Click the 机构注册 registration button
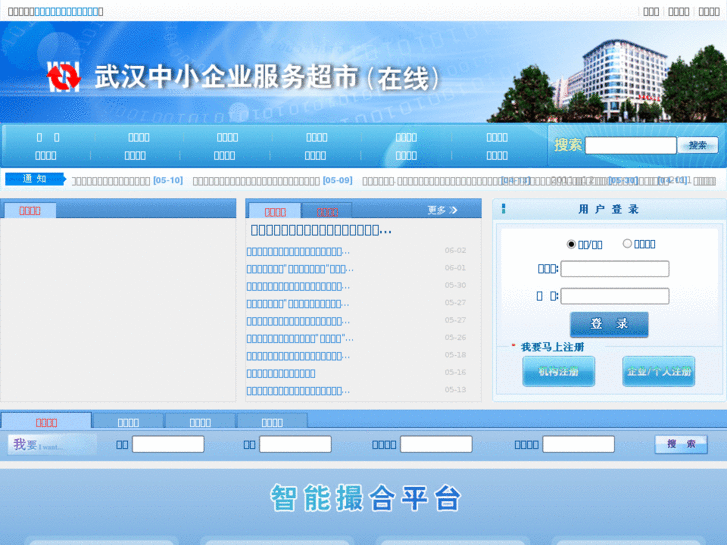 coord(558,371)
